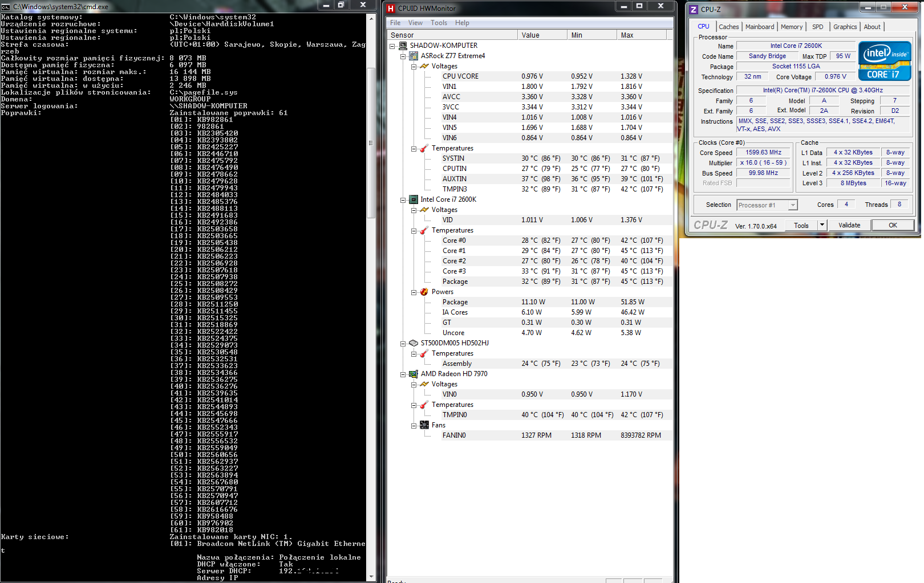
Task: Click the Temperatures thermometer icon under ASRock Z77 Extreme4
Action: 424,148
